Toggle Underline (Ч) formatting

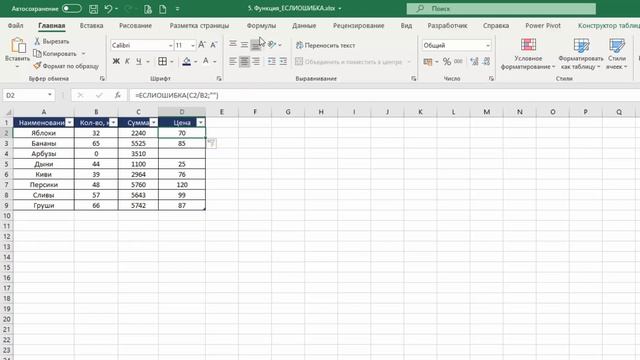[139, 61]
